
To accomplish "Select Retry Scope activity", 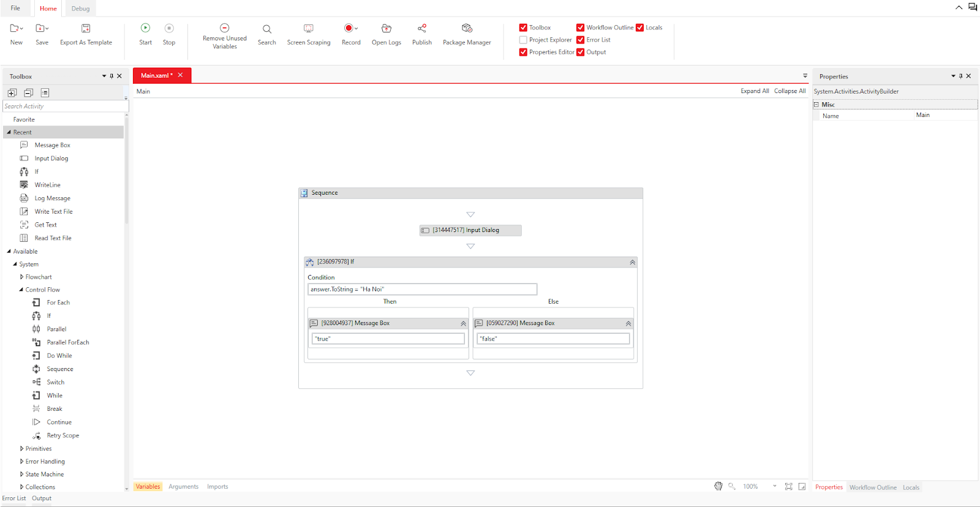I will coord(62,435).
